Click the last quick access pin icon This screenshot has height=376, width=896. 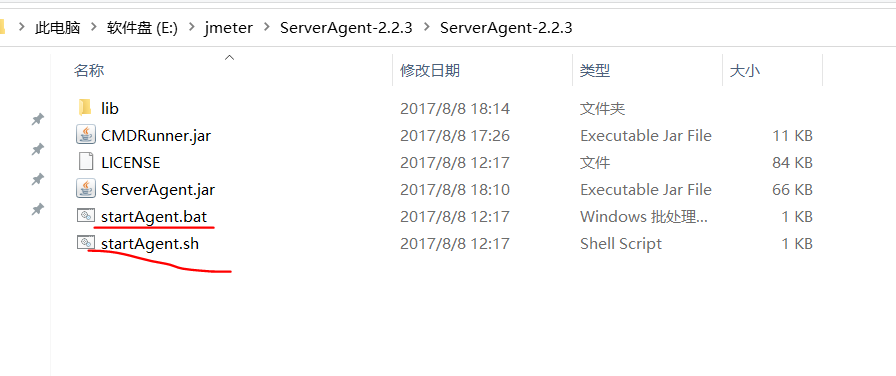tap(38, 209)
